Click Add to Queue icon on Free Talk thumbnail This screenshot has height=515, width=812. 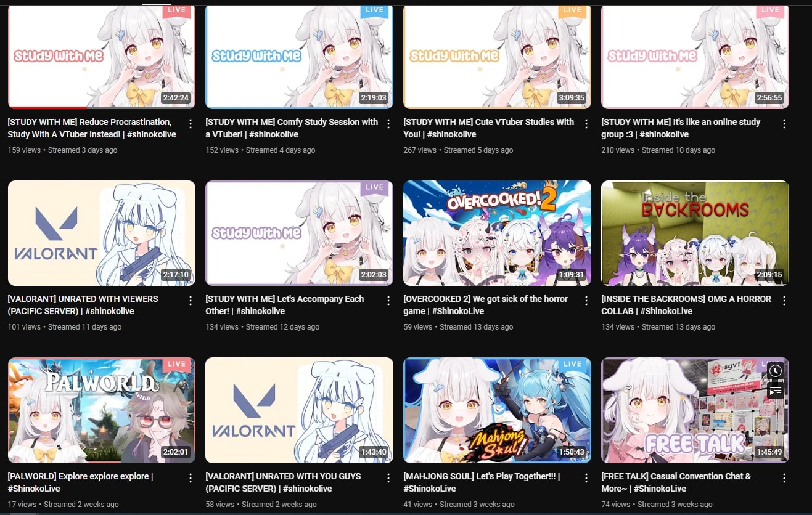(x=776, y=391)
